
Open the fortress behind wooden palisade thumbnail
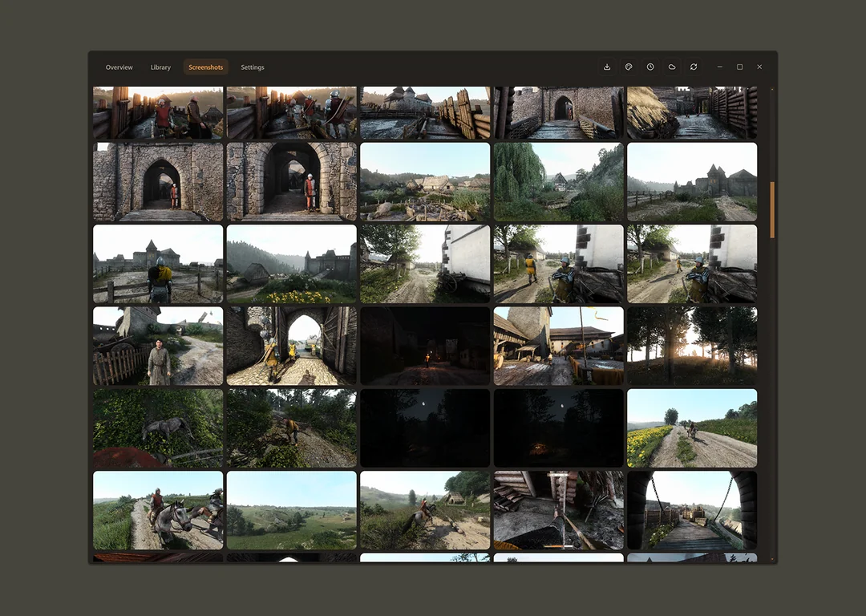coord(425,113)
